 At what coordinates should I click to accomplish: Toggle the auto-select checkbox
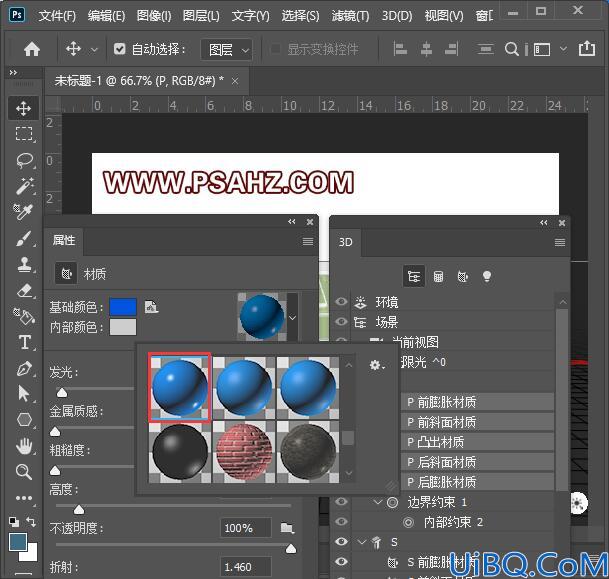click(120, 49)
